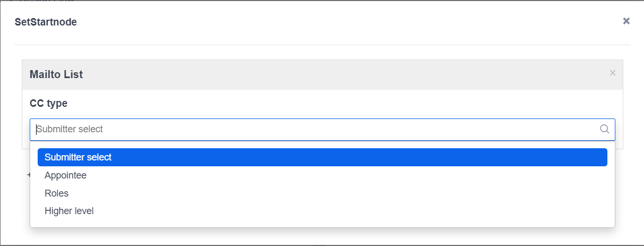Select Higher level as CC type
The image size is (644, 246).
(69, 211)
